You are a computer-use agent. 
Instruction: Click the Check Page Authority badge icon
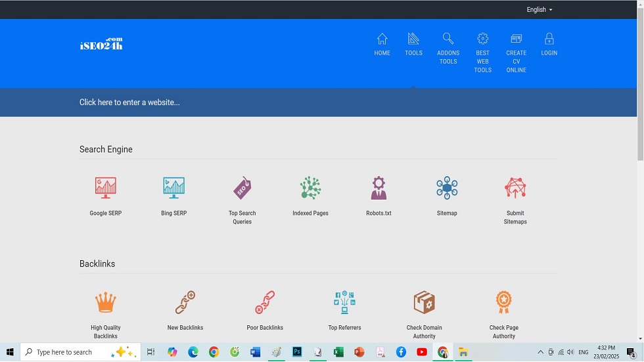503,302
